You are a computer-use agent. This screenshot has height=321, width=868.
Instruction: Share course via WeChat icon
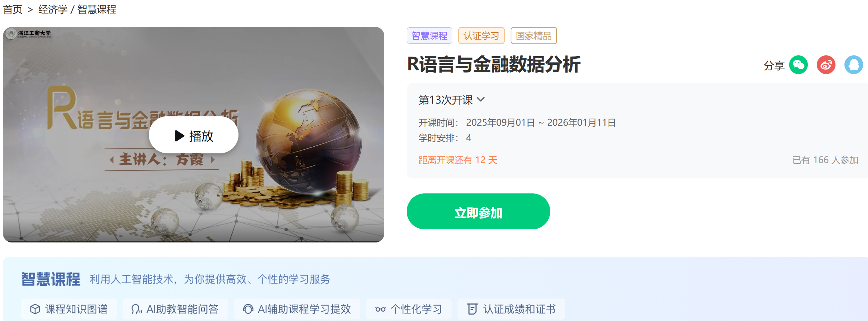tap(798, 65)
